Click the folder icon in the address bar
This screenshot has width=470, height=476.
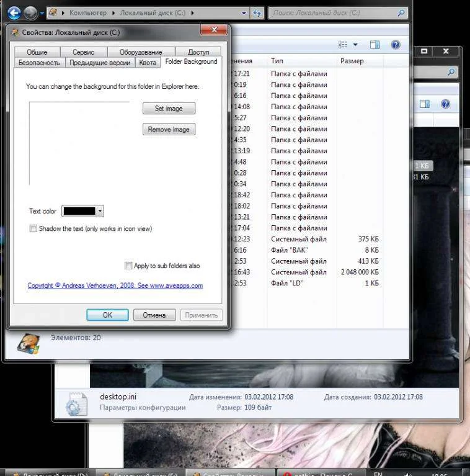click(x=53, y=13)
